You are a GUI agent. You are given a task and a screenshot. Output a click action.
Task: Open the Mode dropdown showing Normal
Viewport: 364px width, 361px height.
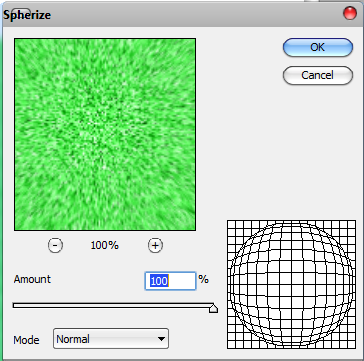[x=111, y=339]
